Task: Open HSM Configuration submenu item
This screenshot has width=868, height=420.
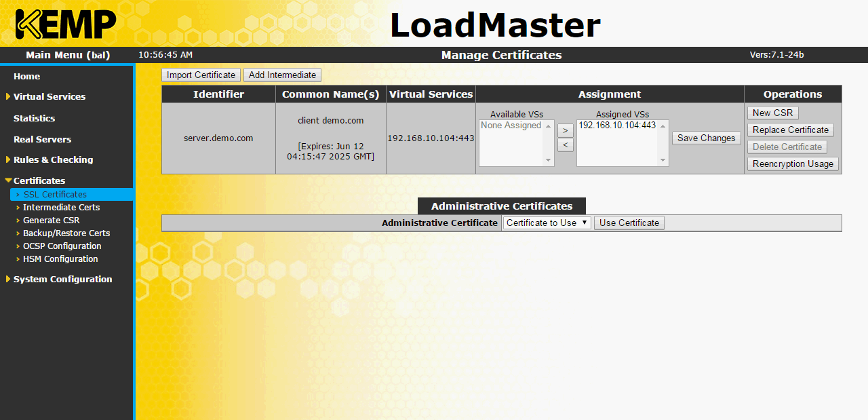Action: pyautogui.click(x=60, y=259)
